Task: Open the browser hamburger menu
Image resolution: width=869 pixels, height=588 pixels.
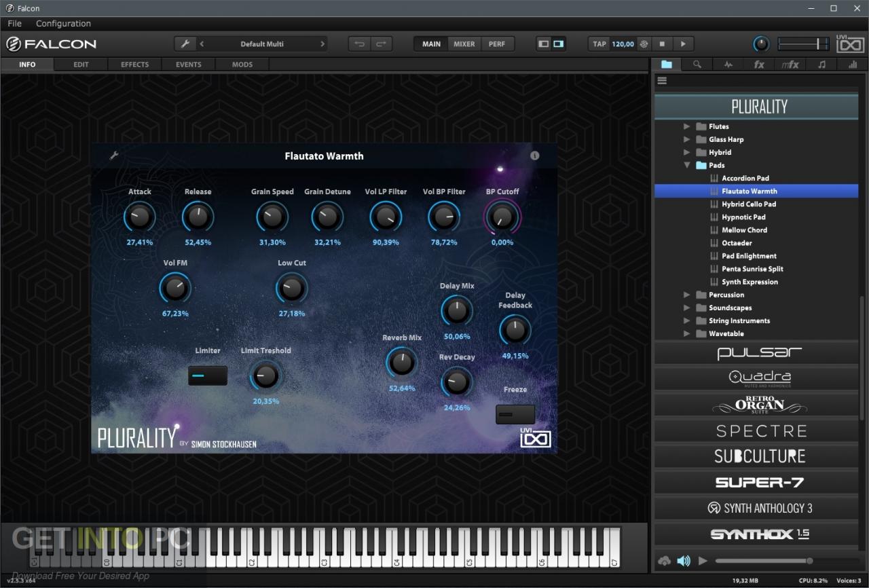Action: (x=662, y=80)
